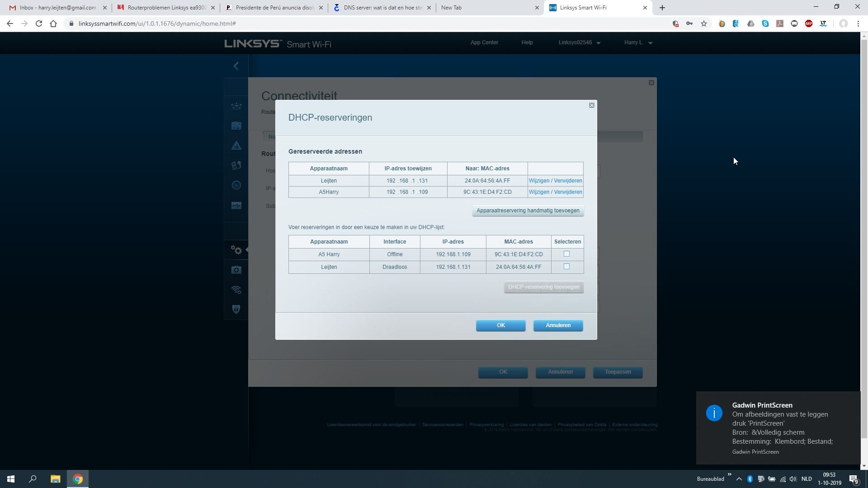
Task: Click the back arrow above sidebar
Action: click(x=236, y=66)
